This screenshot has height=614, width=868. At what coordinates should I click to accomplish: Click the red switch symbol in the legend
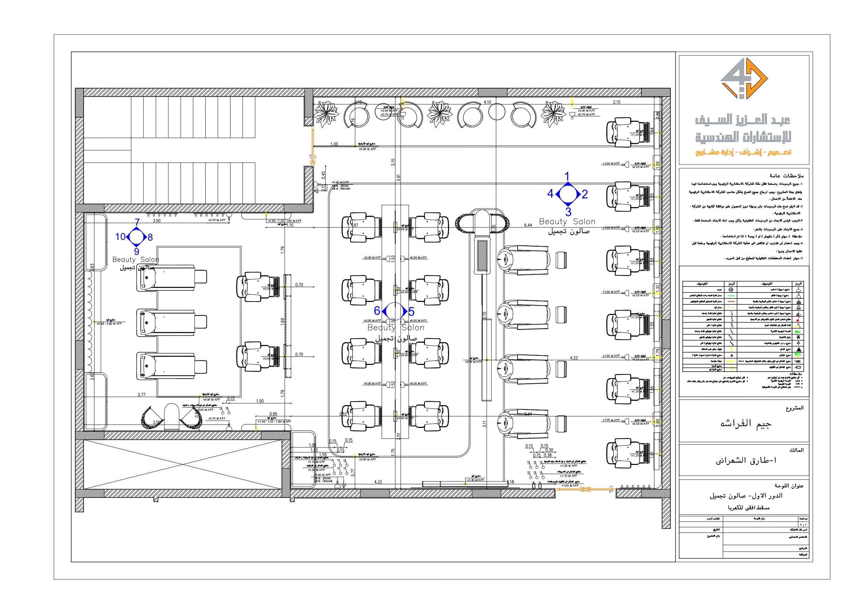tap(798, 320)
